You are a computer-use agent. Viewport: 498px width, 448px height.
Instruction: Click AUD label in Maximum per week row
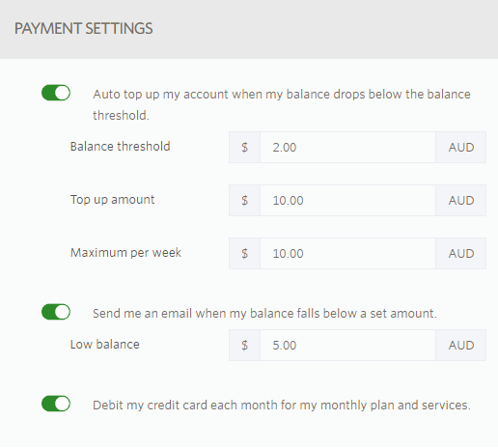461,253
